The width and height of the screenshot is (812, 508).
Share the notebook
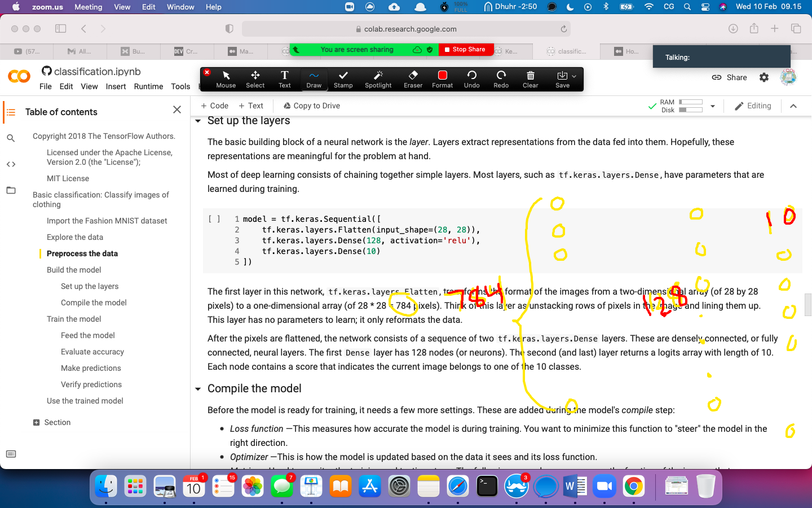[729, 77]
